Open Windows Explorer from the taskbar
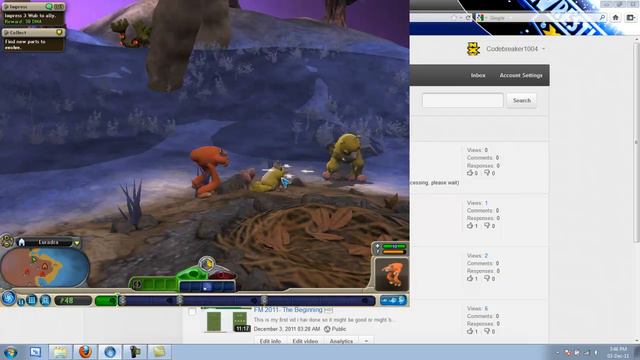 coord(60,352)
